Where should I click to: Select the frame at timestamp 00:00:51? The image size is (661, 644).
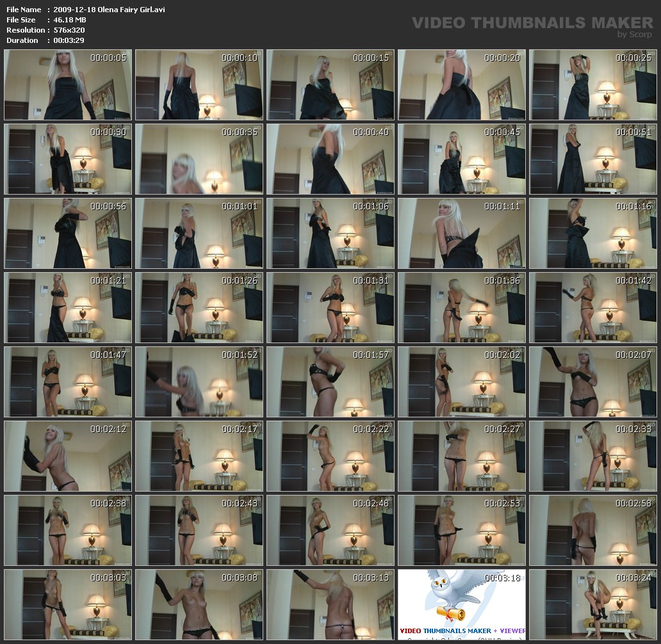593,159
